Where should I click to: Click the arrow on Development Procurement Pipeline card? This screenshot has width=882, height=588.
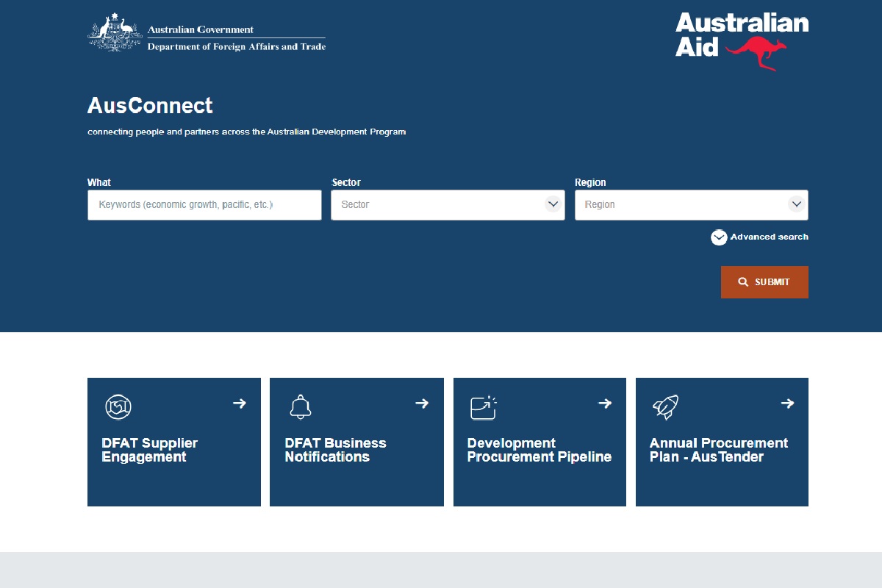point(605,403)
